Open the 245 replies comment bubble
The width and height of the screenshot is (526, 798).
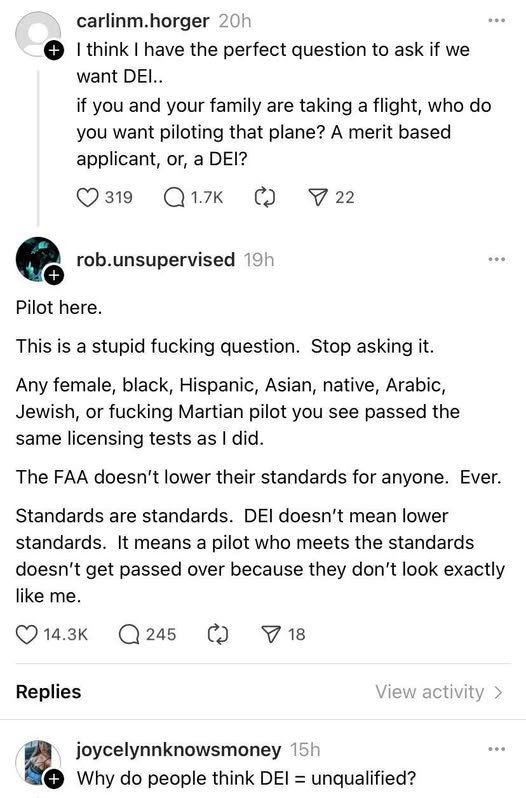(x=129, y=635)
